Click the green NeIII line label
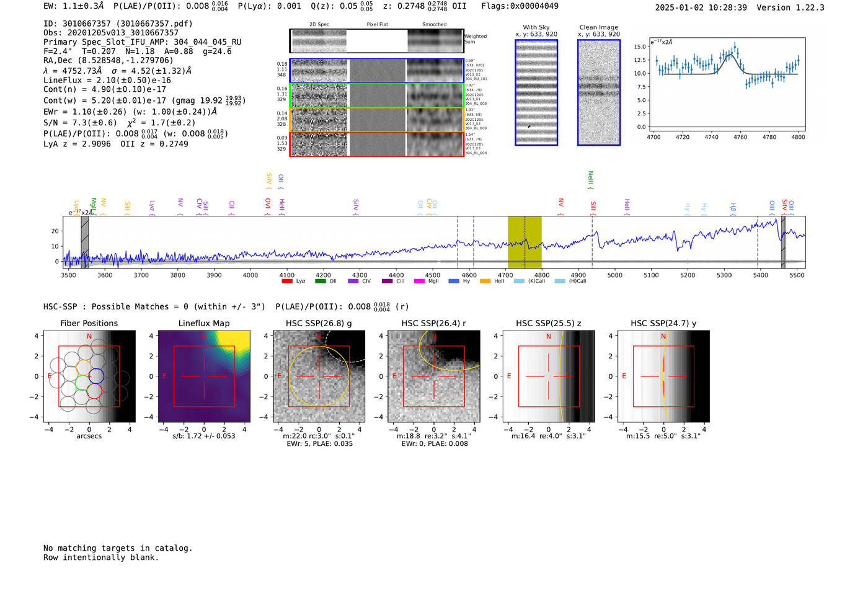 [590, 179]
